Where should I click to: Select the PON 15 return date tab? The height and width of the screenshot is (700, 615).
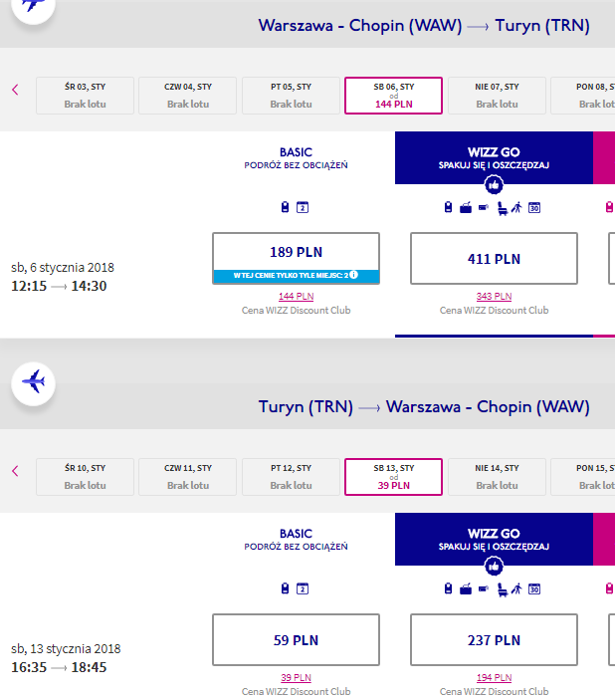(x=583, y=477)
